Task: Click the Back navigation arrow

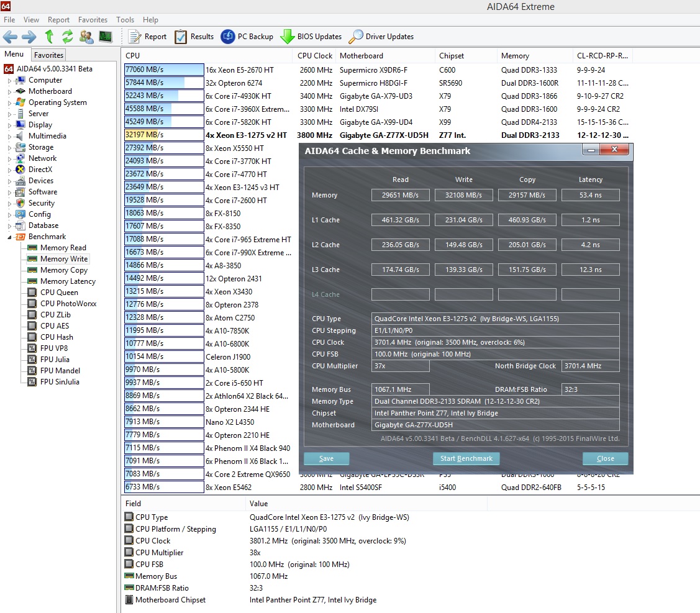Action: [11, 37]
